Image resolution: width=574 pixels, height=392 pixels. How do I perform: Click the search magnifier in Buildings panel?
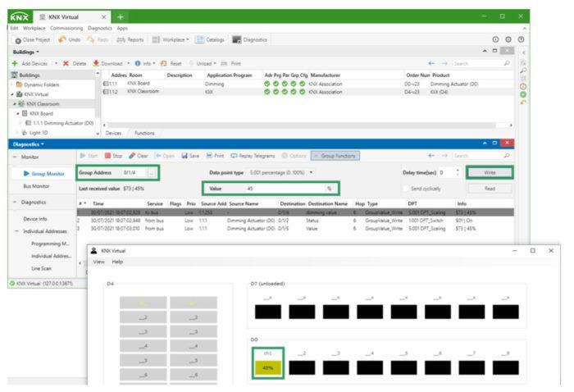pos(507,63)
